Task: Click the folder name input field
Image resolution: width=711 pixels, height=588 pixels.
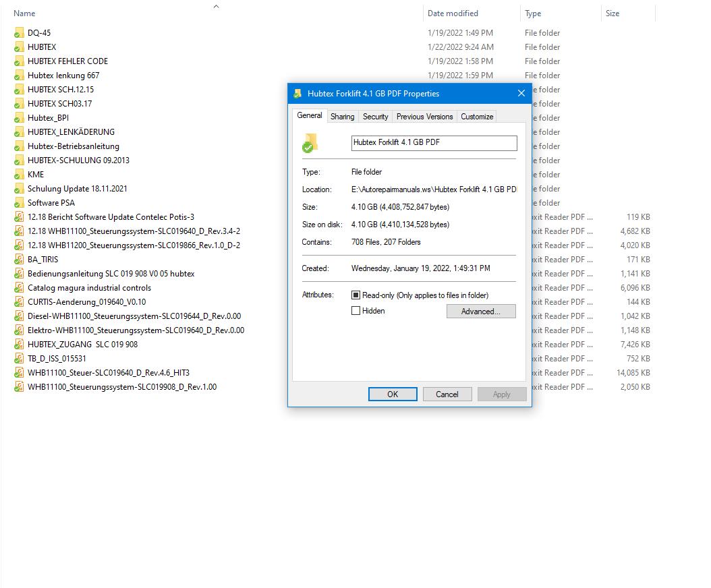Action: pos(434,143)
